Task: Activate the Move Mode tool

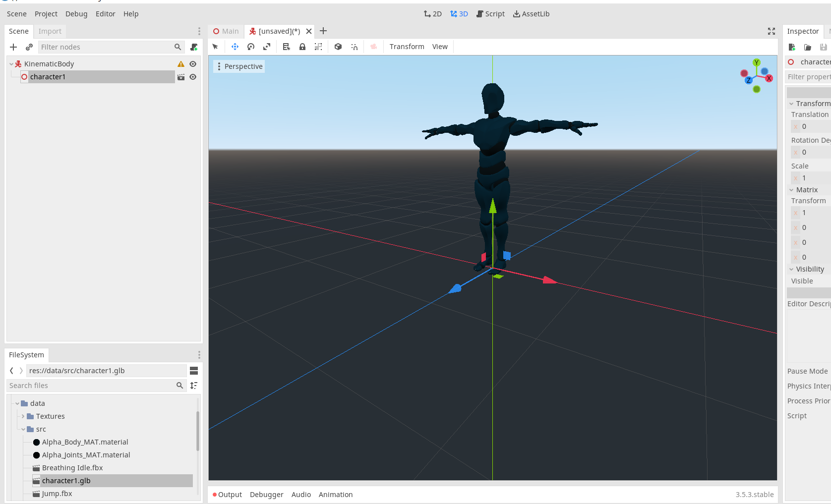Action: click(x=235, y=47)
